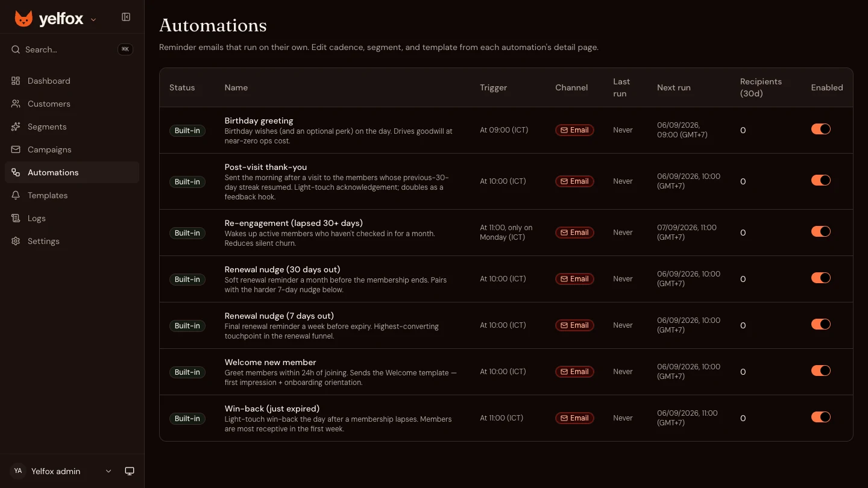Click the Email channel badge for Post-visit thank-you

pos(574,181)
